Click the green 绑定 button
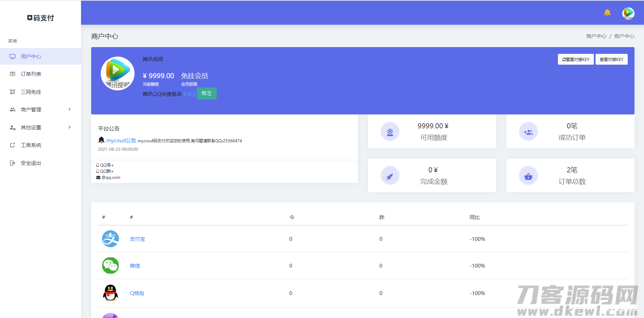 pos(206,93)
